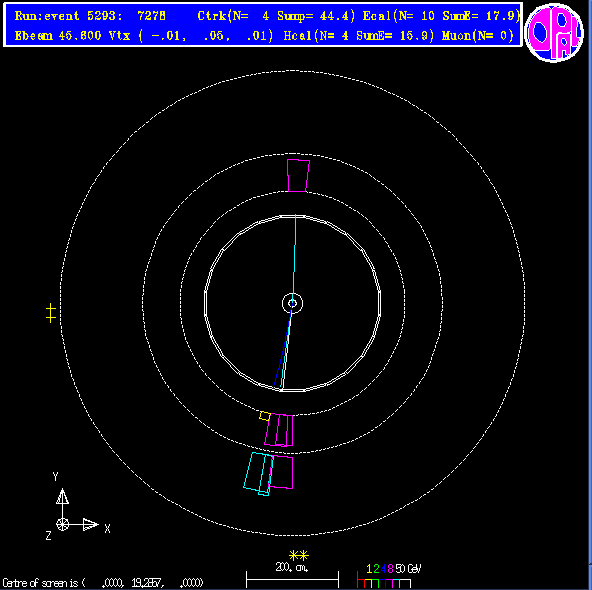Select the large cyan Hcal block
Screen dimensions: 592x590
(x=258, y=473)
